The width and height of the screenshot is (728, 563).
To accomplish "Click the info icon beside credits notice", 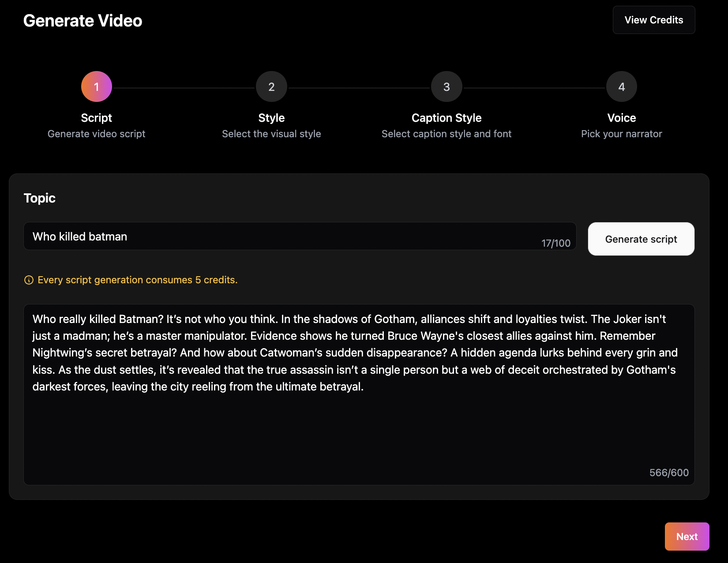I will [29, 280].
